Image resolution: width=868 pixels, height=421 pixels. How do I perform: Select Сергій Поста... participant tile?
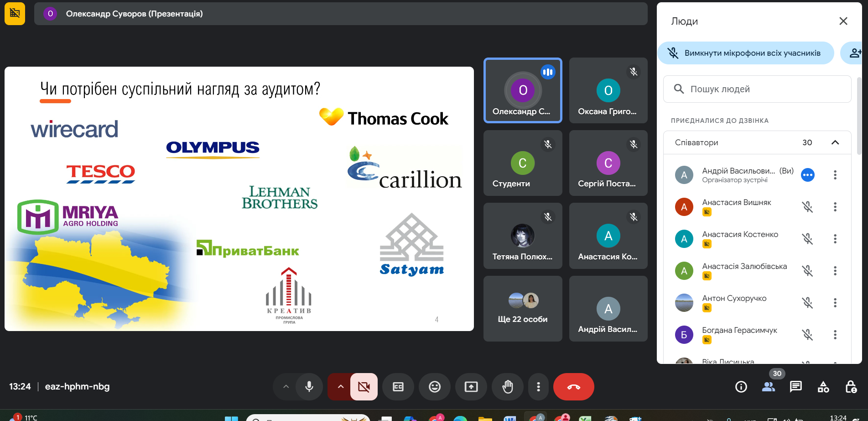click(x=608, y=163)
